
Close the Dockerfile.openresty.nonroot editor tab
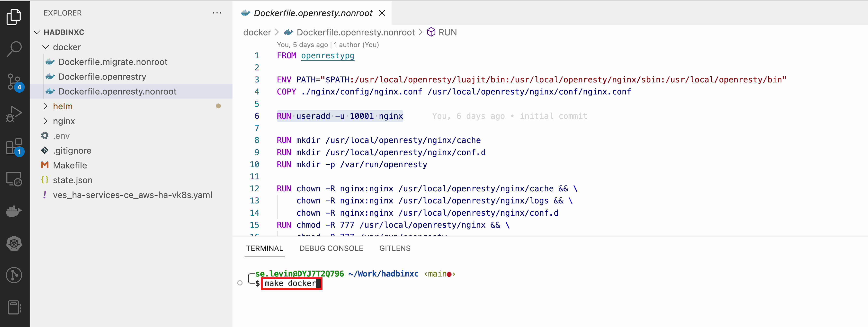(382, 13)
